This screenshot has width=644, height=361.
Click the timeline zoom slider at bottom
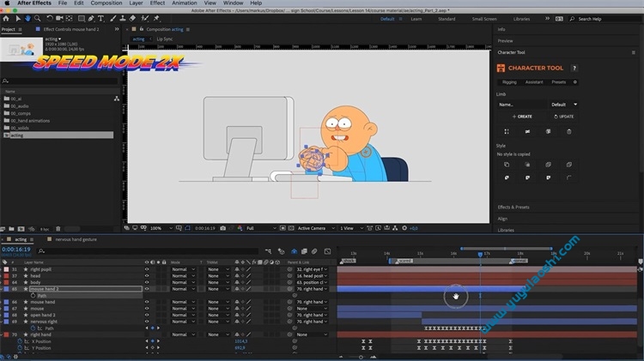click(361, 357)
